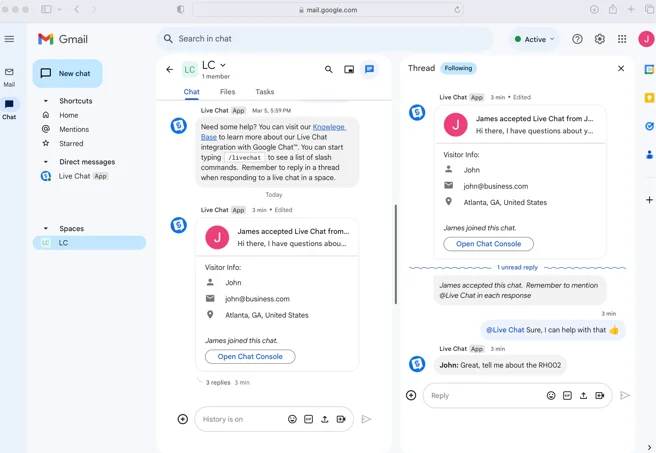This screenshot has height=453, width=656.
Task: Click the upload file icon in message box
Action: [x=325, y=420]
